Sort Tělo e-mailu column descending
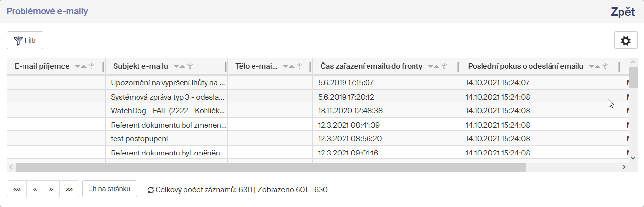 point(286,66)
